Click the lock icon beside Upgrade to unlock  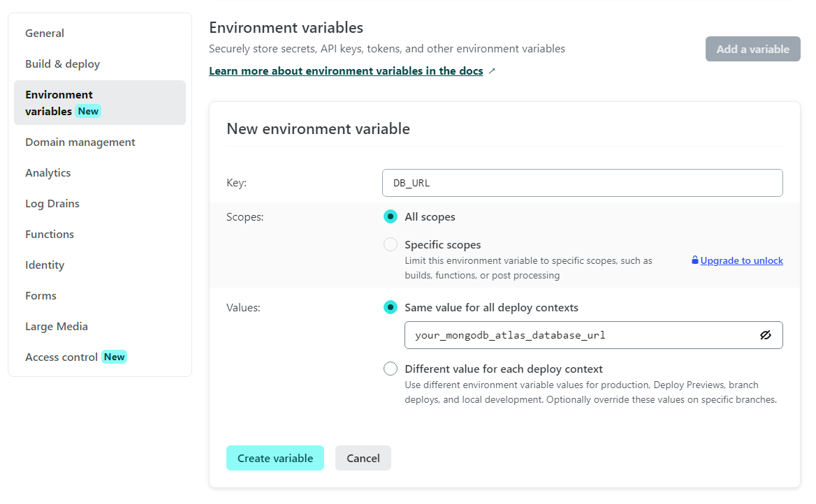click(x=694, y=260)
